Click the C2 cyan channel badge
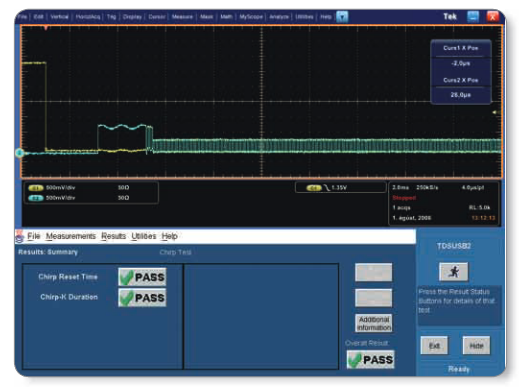519x387 pixels. (x=36, y=198)
